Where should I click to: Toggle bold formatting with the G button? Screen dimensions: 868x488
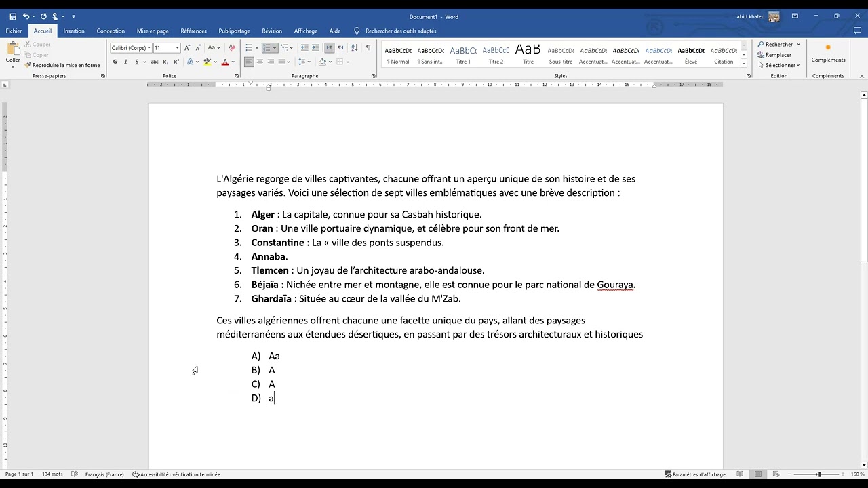115,62
